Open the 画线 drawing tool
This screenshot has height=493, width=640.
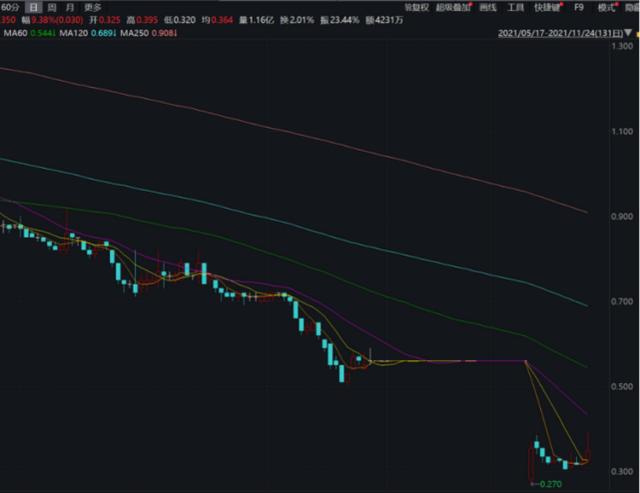488,7
